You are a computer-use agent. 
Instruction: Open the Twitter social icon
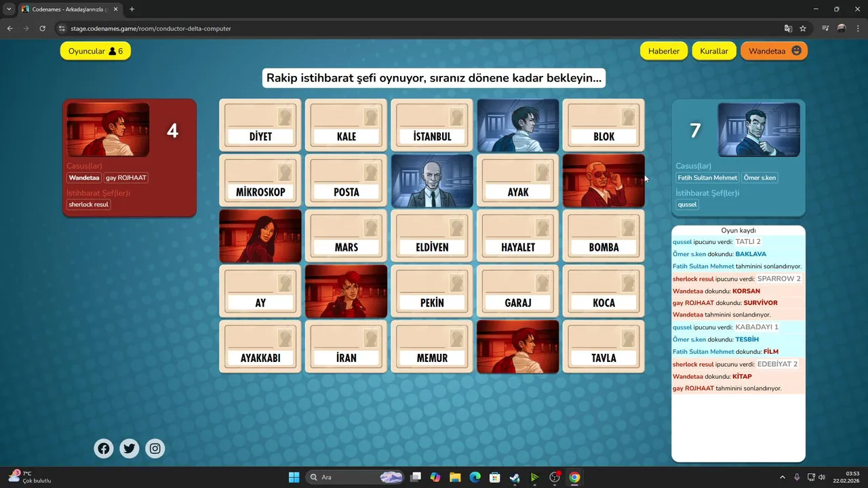click(130, 448)
